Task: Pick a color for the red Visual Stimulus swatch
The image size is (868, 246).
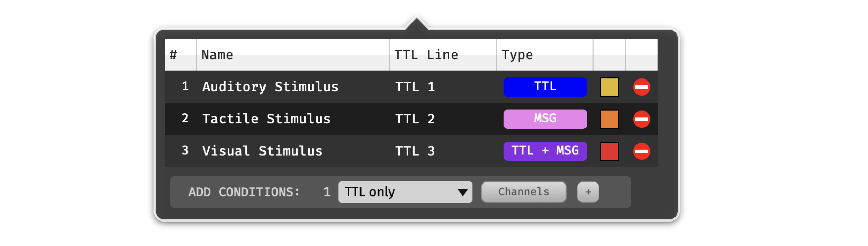Action: (x=609, y=151)
